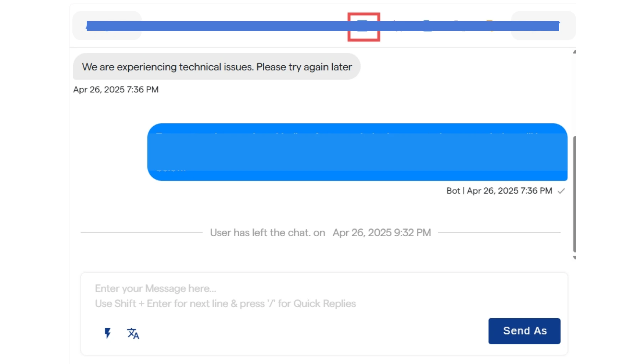This screenshot has height=364, width=644.
Task: Click the 'Bot | Apr 26, 2025 7:36 PM' label
Action: [499, 191]
